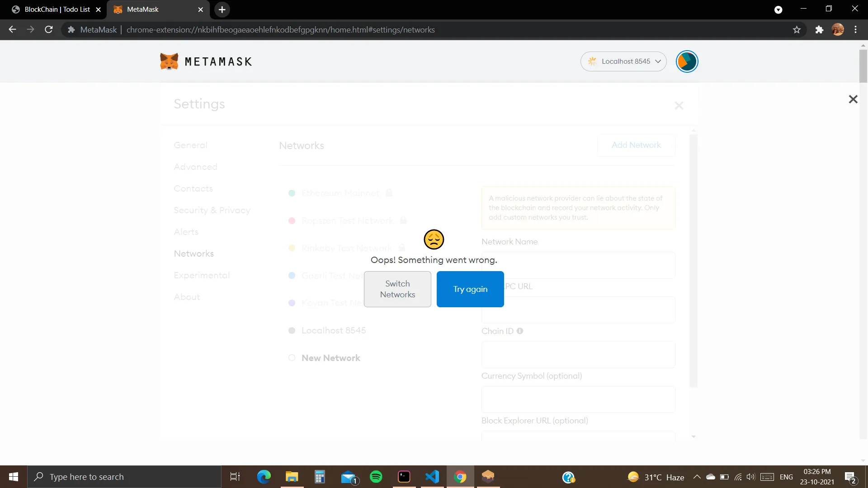
Task: Open Spotify from the taskbar
Action: coord(376,477)
